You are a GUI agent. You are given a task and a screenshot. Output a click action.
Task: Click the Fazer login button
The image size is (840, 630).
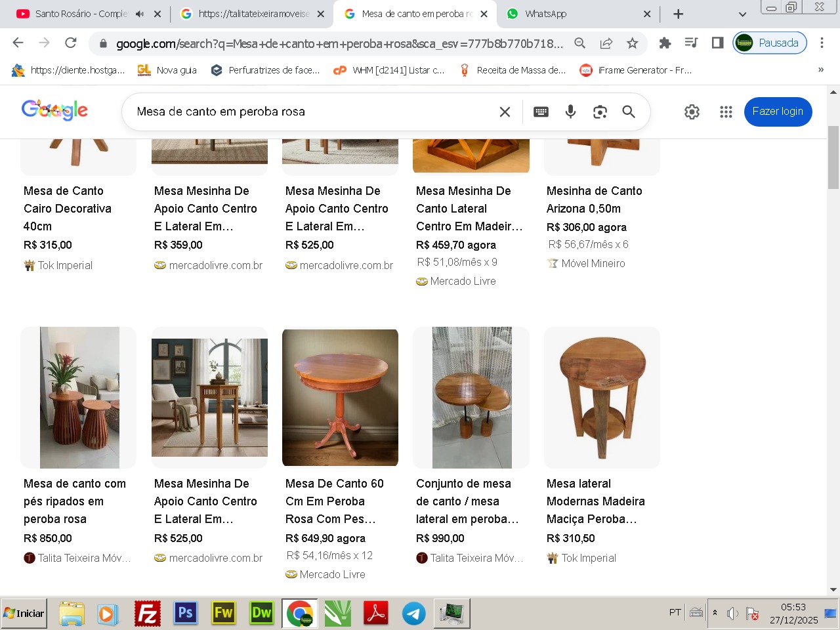(778, 112)
